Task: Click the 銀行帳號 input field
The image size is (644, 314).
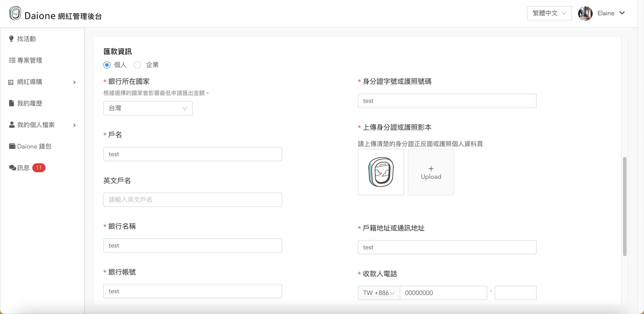Action: click(193, 291)
